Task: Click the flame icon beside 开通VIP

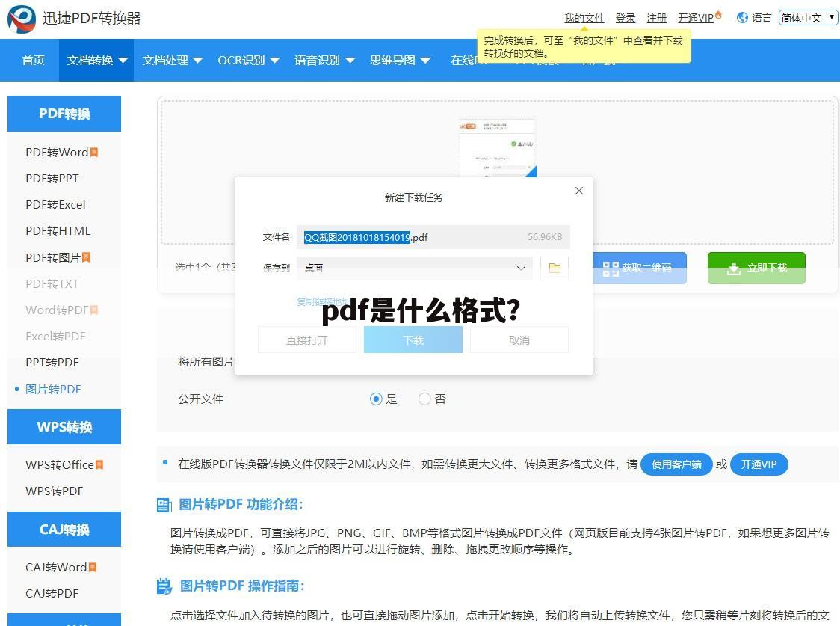Action: [x=718, y=15]
